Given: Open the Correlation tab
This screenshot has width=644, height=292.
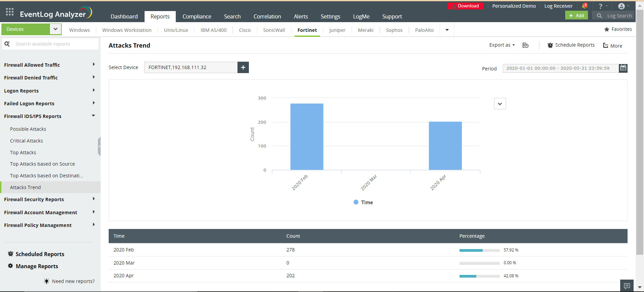Looking at the screenshot, I should (x=267, y=16).
